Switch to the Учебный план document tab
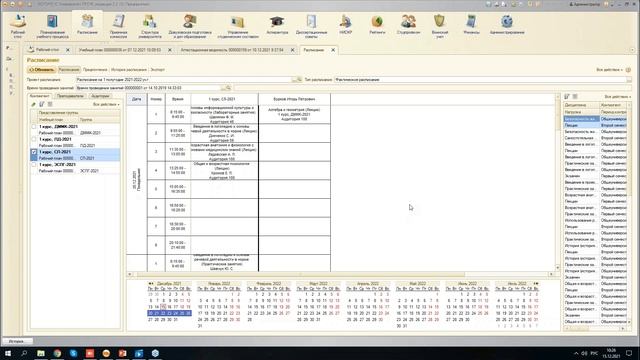 (120, 50)
